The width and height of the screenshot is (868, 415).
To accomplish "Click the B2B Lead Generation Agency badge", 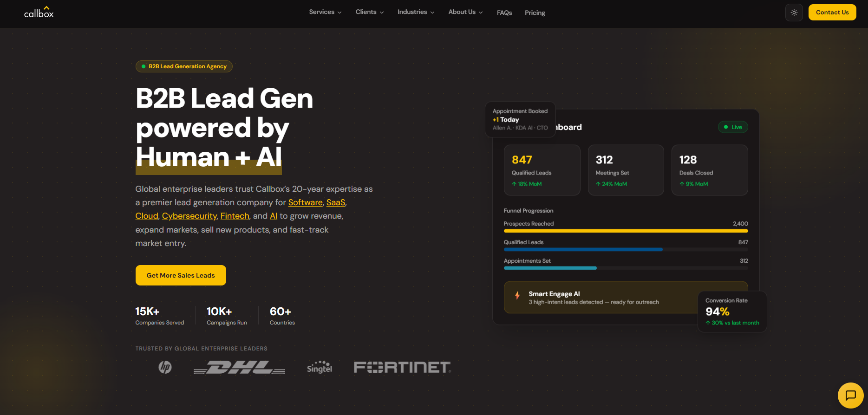I will click(x=184, y=66).
